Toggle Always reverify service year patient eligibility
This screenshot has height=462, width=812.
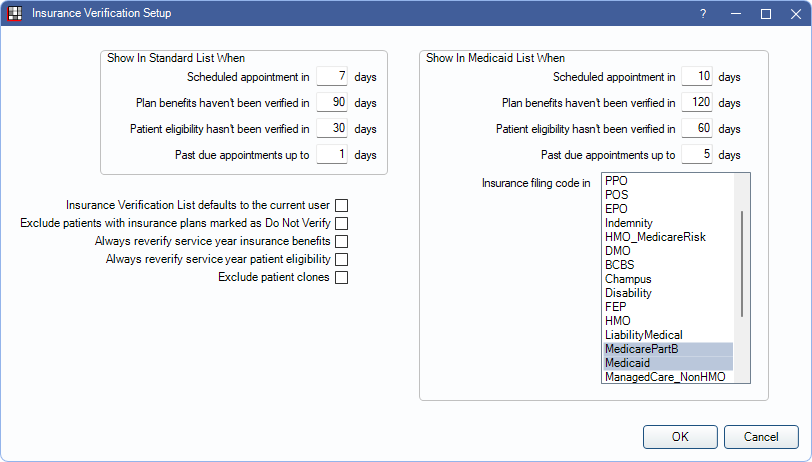click(x=341, y=259)
